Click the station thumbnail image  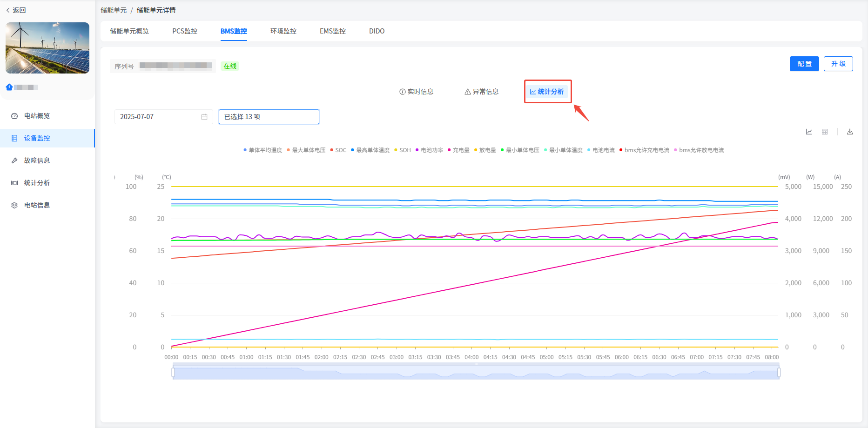(47, 48)
